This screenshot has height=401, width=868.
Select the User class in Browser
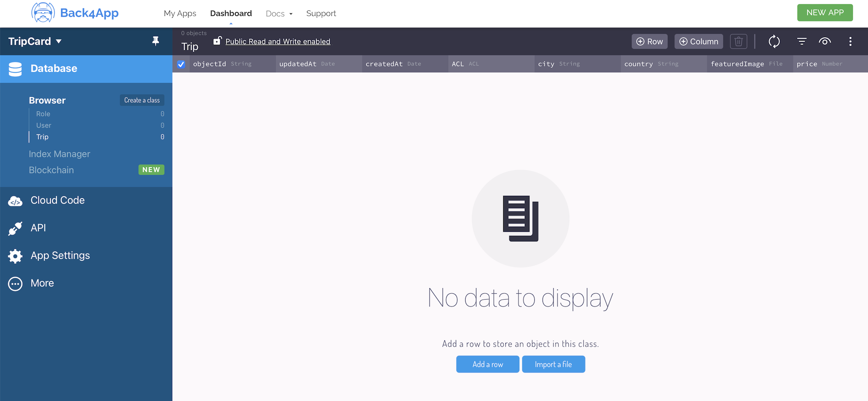[44, 125]
